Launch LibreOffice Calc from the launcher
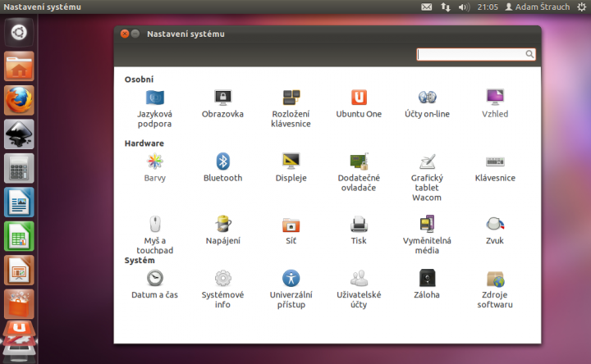591x364 pixels. pos(19,236)
